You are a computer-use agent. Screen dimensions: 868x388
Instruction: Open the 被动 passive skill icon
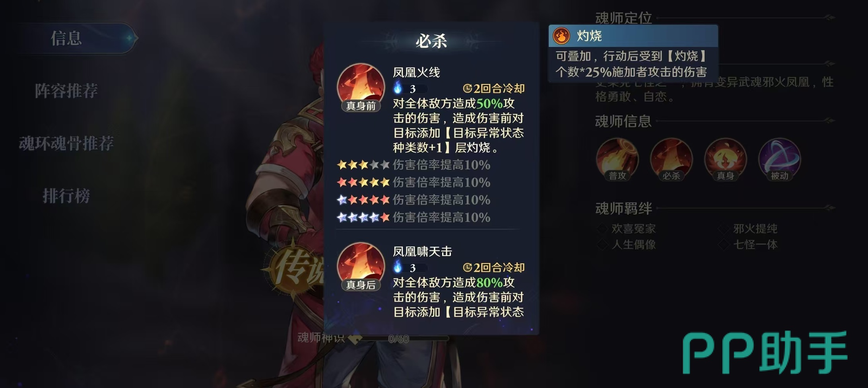[x=779, y=159]
